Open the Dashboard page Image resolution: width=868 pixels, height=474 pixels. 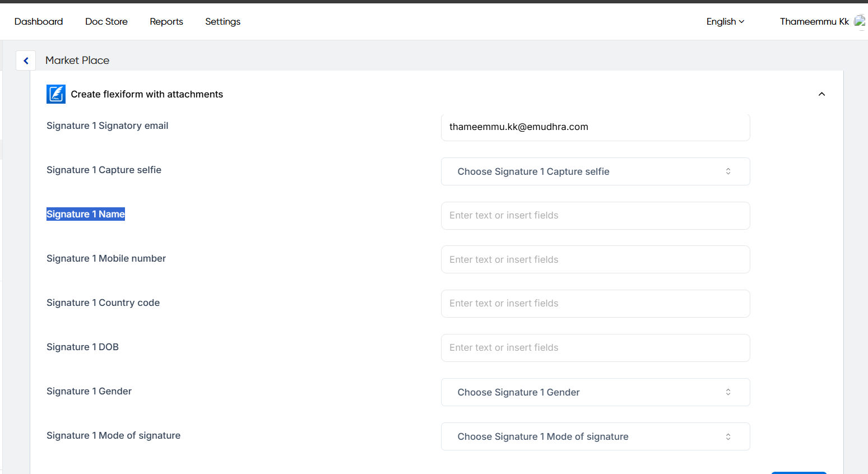pyautogui.click(x=39, y=21)
